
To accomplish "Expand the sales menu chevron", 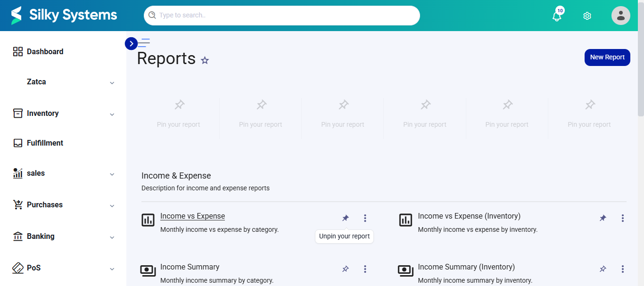I will coord(112,174).
